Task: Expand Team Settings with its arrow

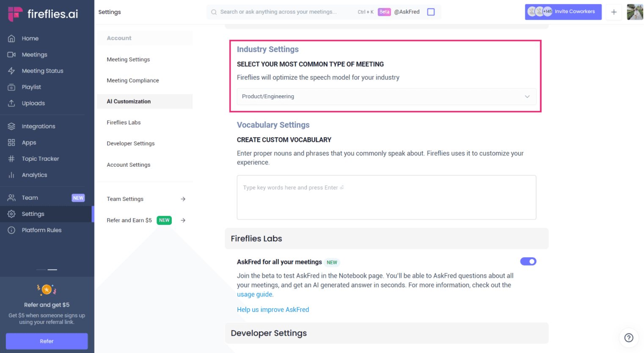Action: click(x=183, y=199)
